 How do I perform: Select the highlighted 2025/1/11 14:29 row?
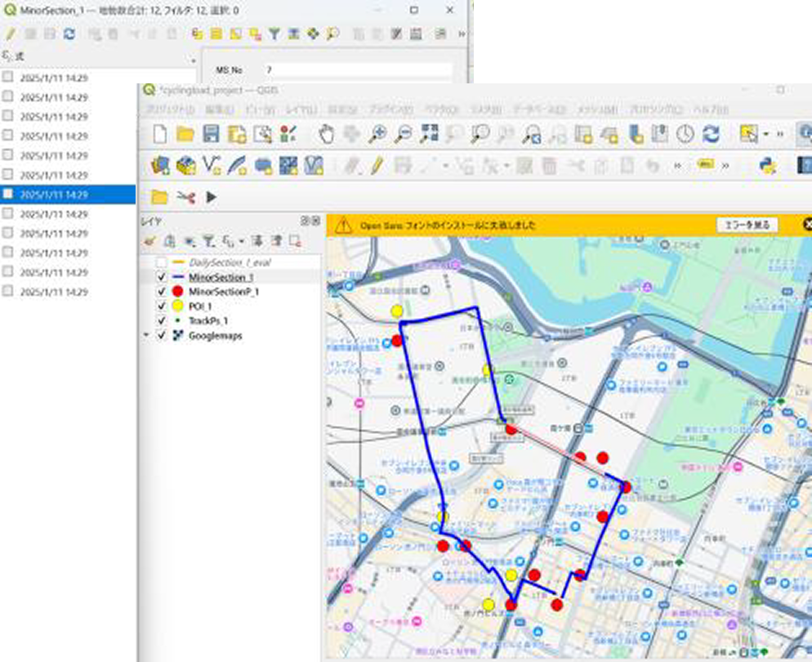coord(55,195)
